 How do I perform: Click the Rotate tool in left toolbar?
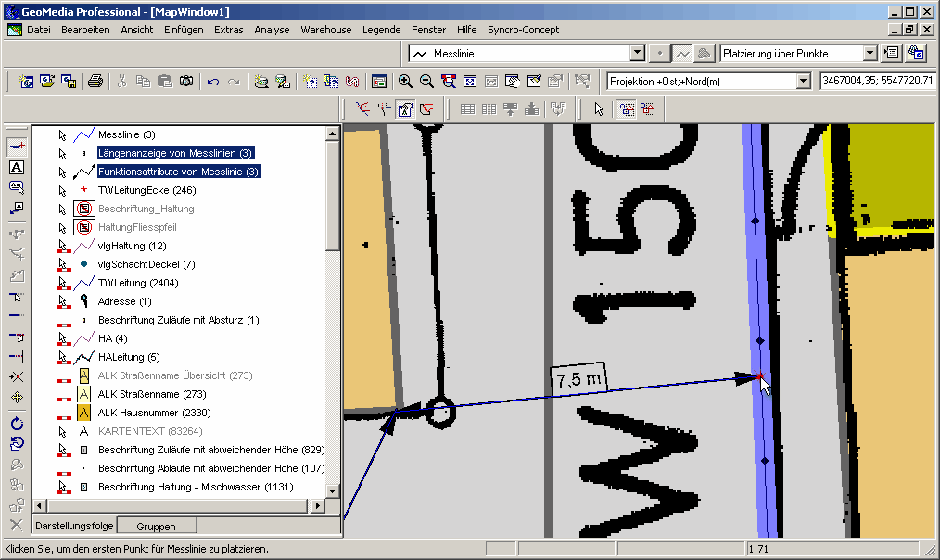coord(16,424)
